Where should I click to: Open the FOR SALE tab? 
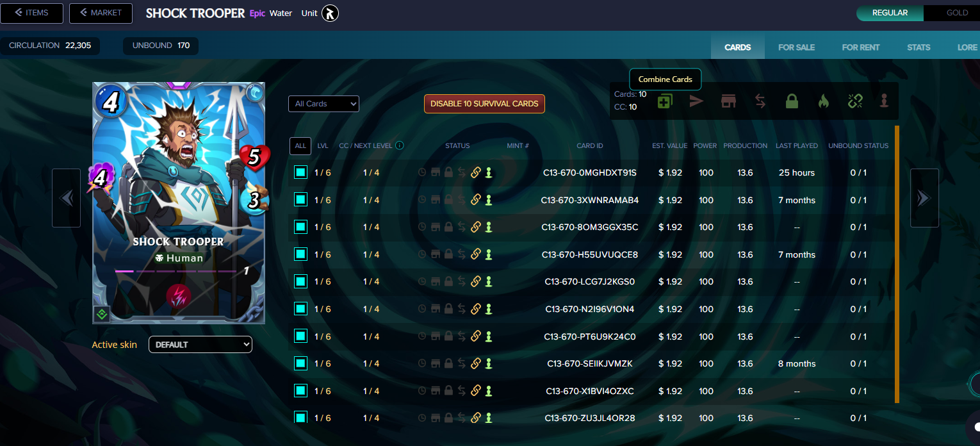tap(796, 47)
